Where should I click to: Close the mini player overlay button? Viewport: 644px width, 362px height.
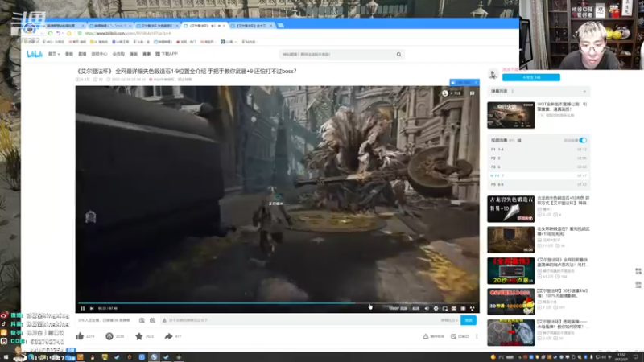[x=476, y=83]
